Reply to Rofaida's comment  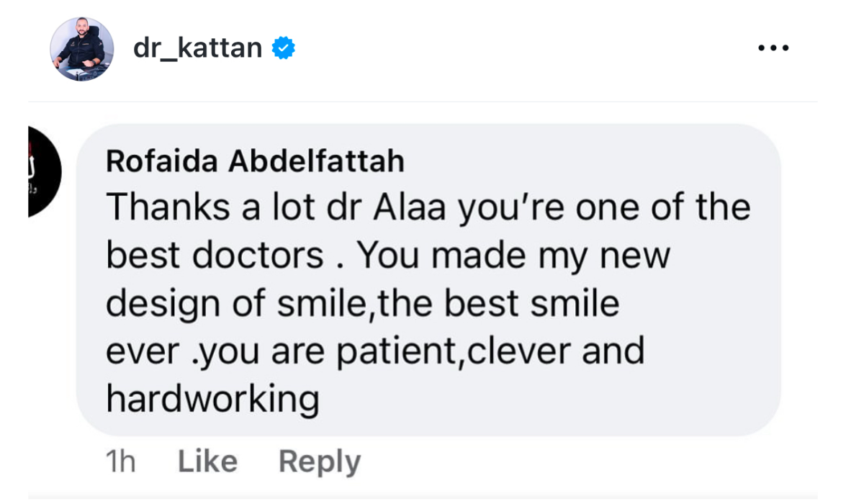[319, 462]
